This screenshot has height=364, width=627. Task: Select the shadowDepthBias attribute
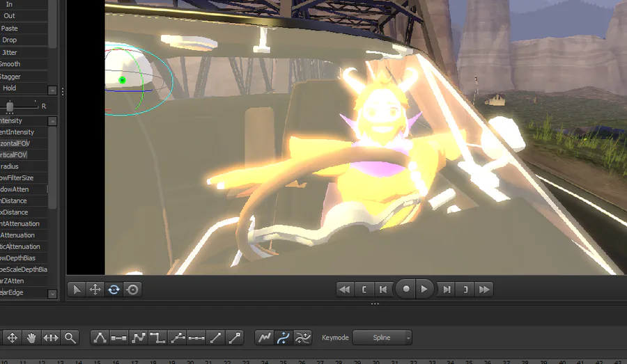(24, 258)
